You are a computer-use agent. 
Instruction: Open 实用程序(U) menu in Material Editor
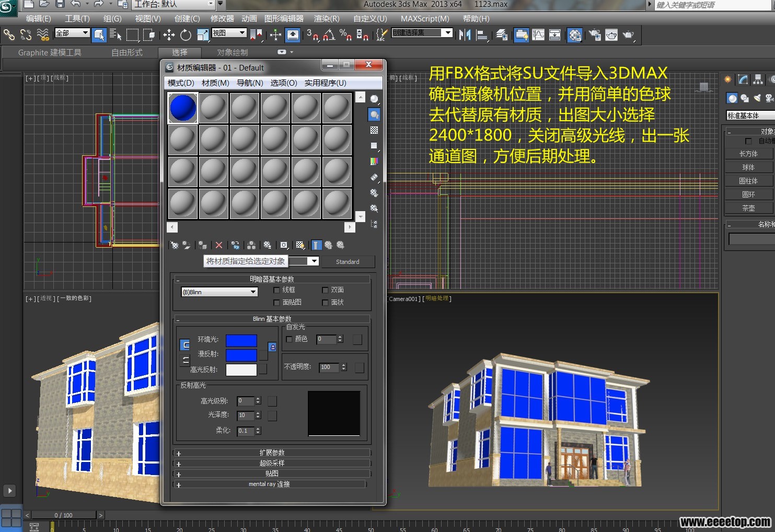pyautogui.click(x=325, y=83)
